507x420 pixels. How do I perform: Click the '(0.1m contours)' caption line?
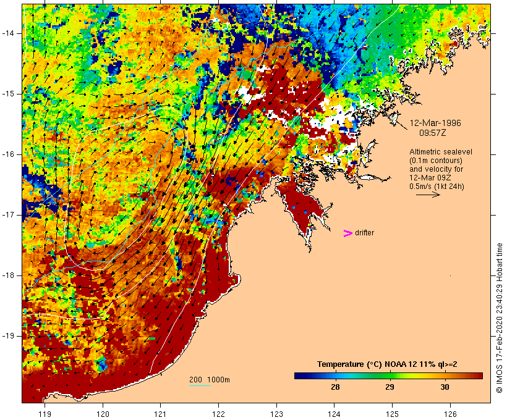tap(435, 160)
